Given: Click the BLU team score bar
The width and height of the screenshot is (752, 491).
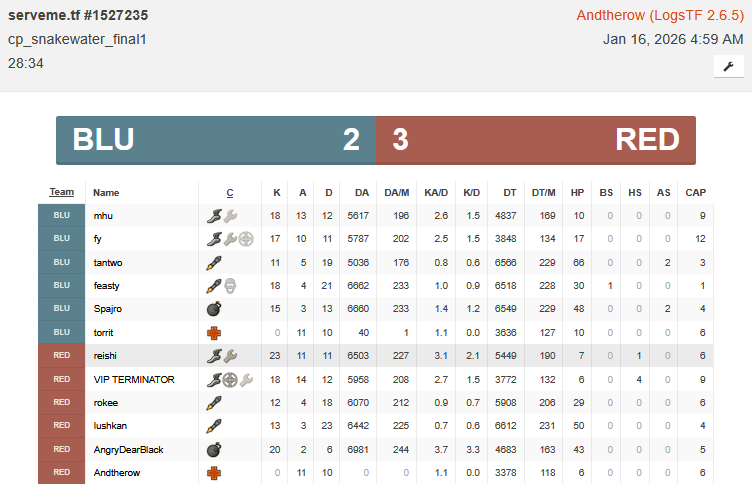Looking at the screenshot, I should point(216,140).
